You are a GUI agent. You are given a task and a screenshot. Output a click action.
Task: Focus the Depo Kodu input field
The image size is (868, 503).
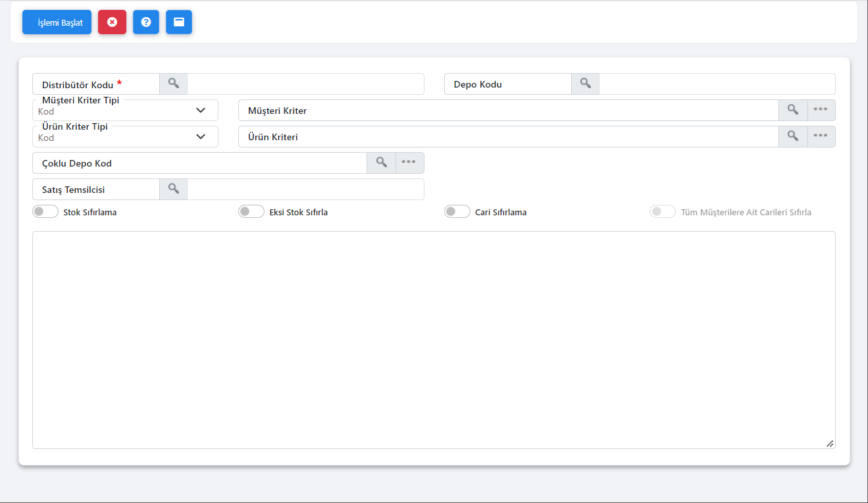[x=717, y=84]
